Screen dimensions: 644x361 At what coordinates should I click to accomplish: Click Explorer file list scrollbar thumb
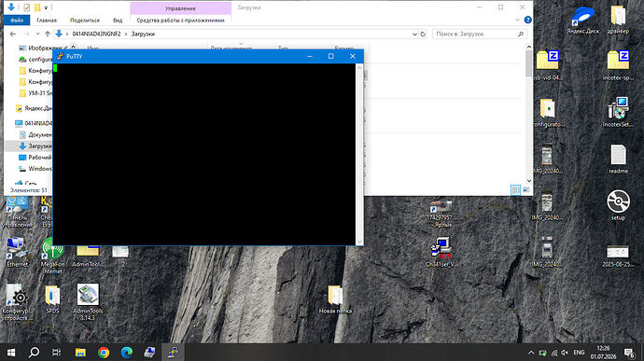[x=528, y=63]
